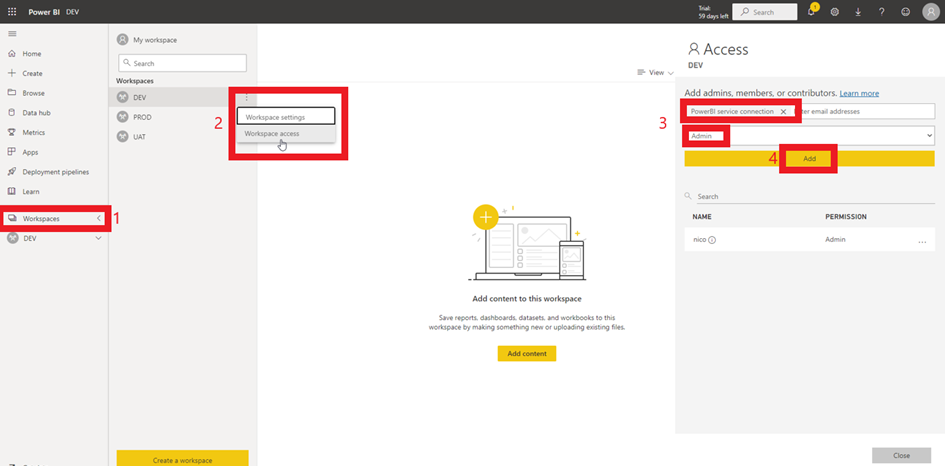Click the download arrow icon
945x466 pixels.
(858, 11)
